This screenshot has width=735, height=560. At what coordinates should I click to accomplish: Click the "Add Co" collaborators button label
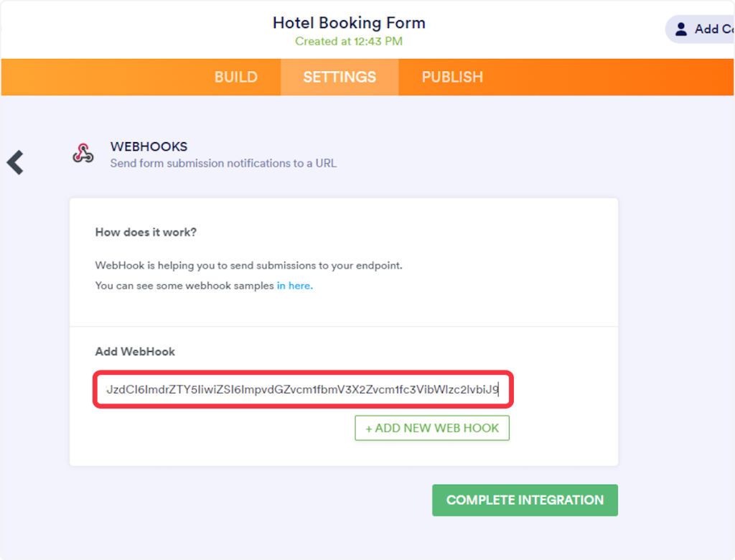pos(713,29)
